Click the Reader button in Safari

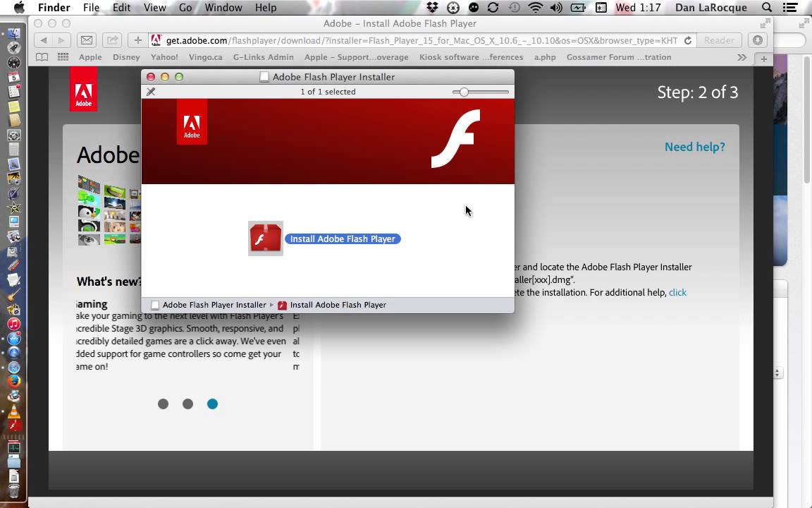(719, 40)
